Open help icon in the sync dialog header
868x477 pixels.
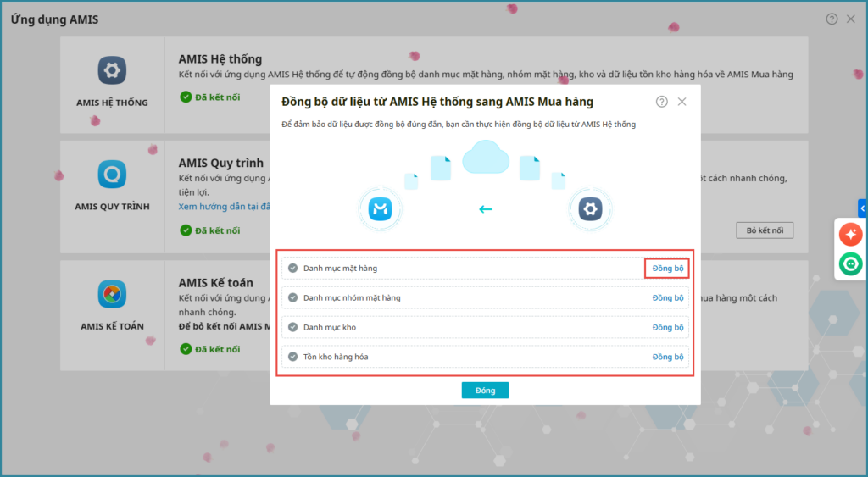tap(661, 102)
